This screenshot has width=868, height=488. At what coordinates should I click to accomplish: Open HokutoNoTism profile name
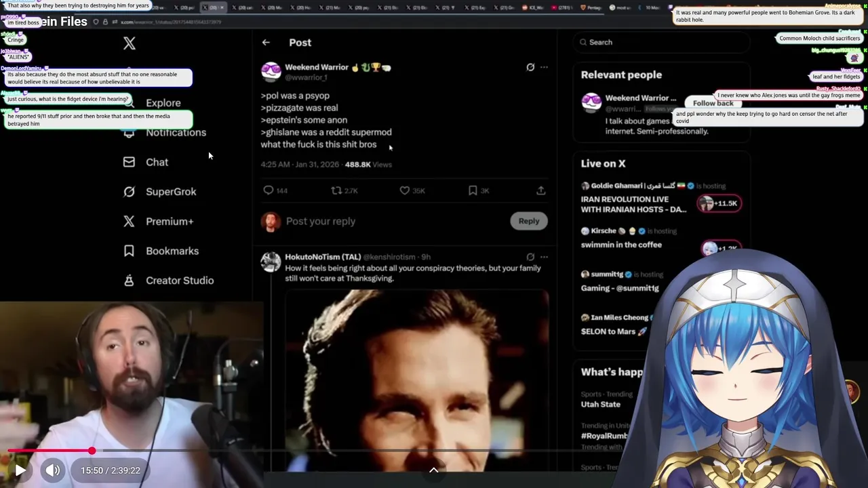[x=323, y=257]
